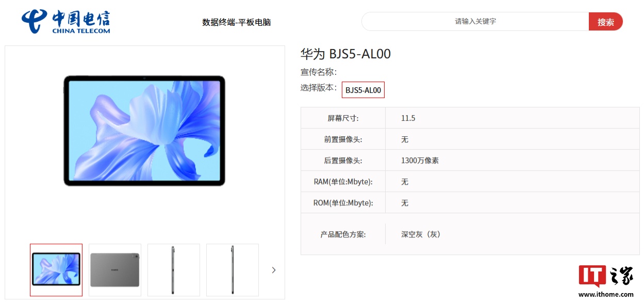This screenshot has height=305, width=644.
Task: Click the 1300万像素 camera value
Action: click(420, 160)
